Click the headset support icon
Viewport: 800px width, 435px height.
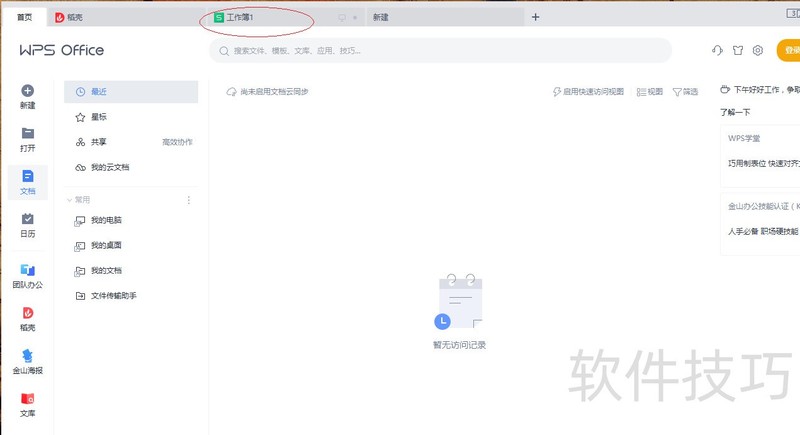click(717, 50)
